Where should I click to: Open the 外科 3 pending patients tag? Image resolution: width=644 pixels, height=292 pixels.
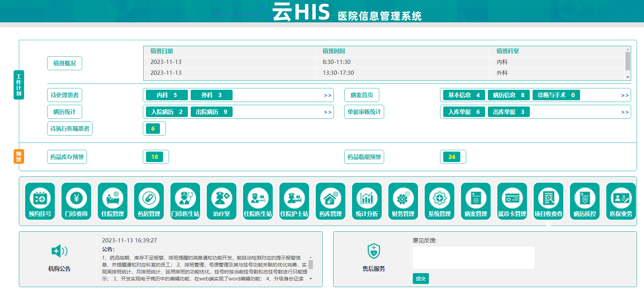212,95
